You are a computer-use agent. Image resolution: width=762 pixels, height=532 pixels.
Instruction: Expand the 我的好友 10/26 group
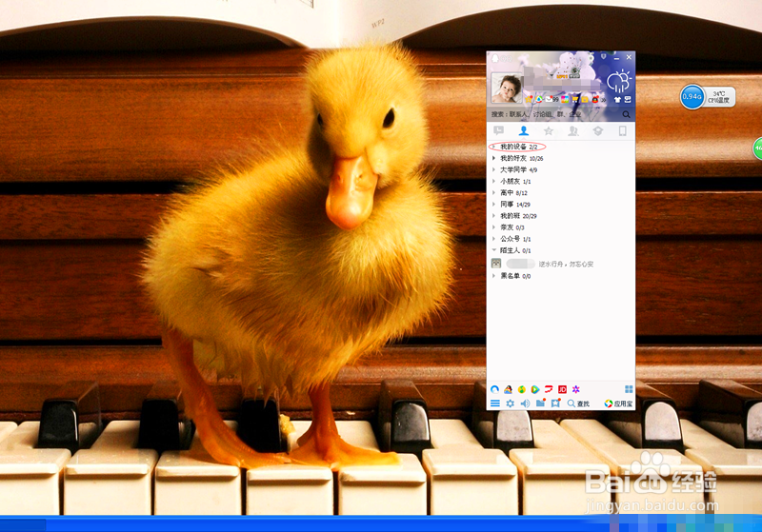pyautogui.click(x=561, y=158)
